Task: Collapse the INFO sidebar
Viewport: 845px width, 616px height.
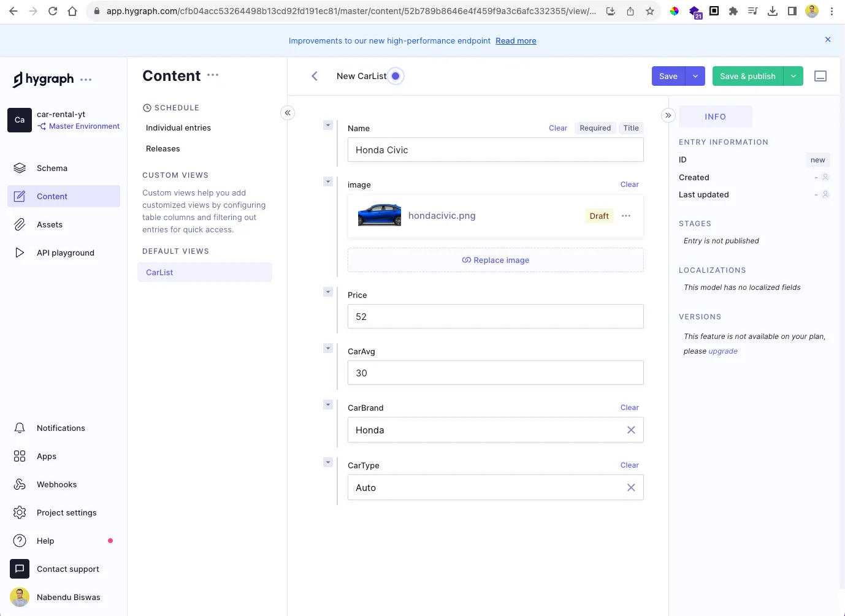Action: [x=668, y=115]
